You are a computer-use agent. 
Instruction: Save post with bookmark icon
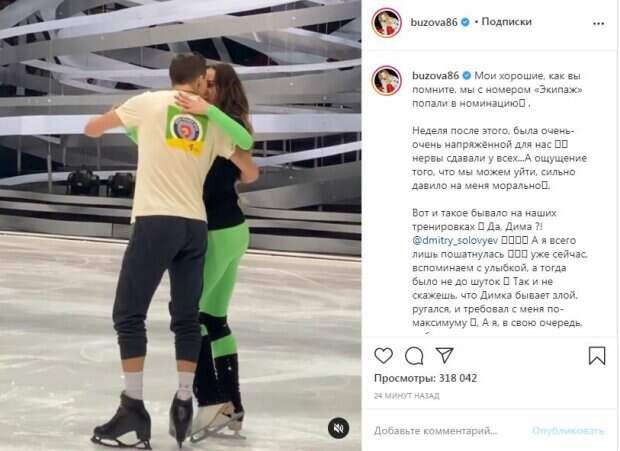coord(597,355)
